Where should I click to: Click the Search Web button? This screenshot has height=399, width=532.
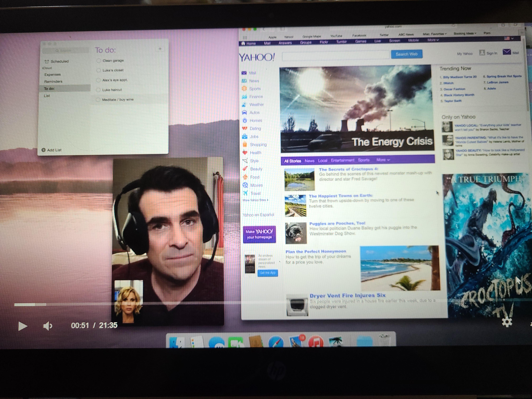pyautogui.click(x=407, y=54)
